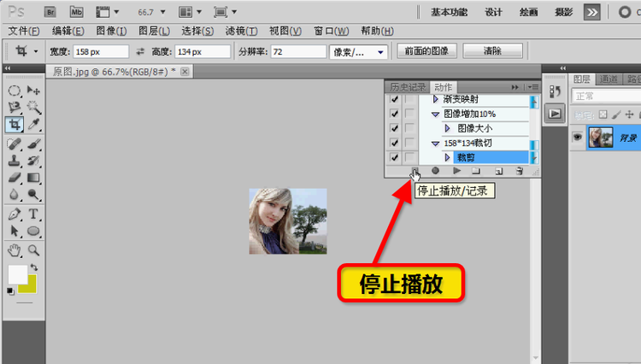
Task: Play the selected action
Action: [456, 171]
